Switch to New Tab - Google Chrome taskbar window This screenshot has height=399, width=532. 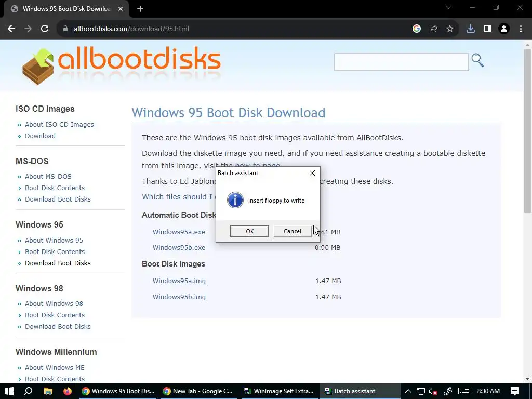pyautogui.click(x=199, y=391)
